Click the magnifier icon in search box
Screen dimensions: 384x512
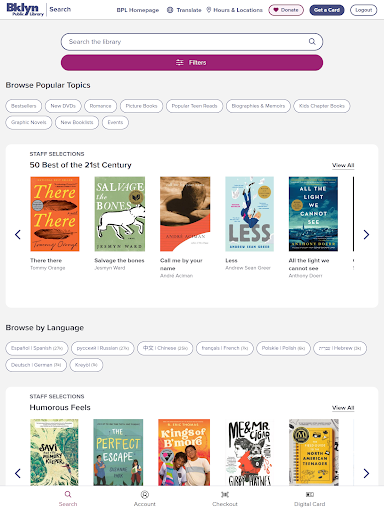(312, 42)
